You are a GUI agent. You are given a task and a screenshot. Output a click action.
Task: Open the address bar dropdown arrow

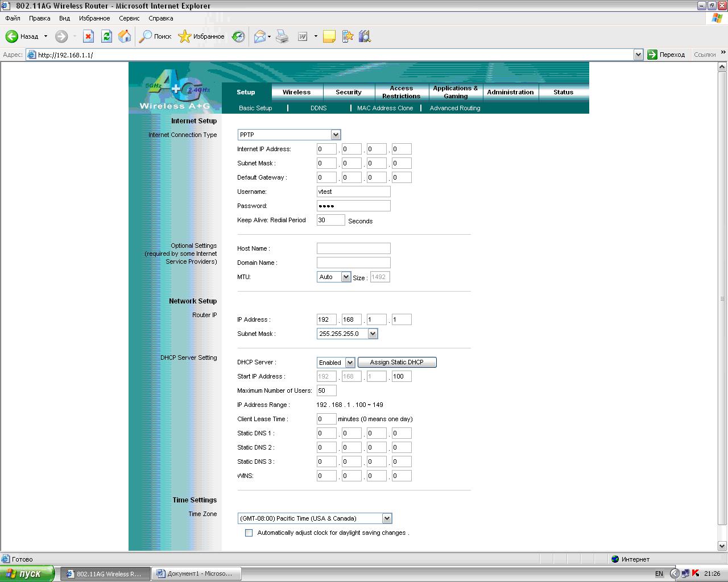click(638, 55)
